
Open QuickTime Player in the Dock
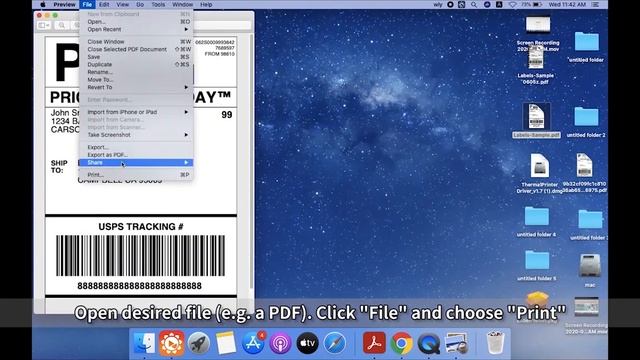(x=429, y=343)
